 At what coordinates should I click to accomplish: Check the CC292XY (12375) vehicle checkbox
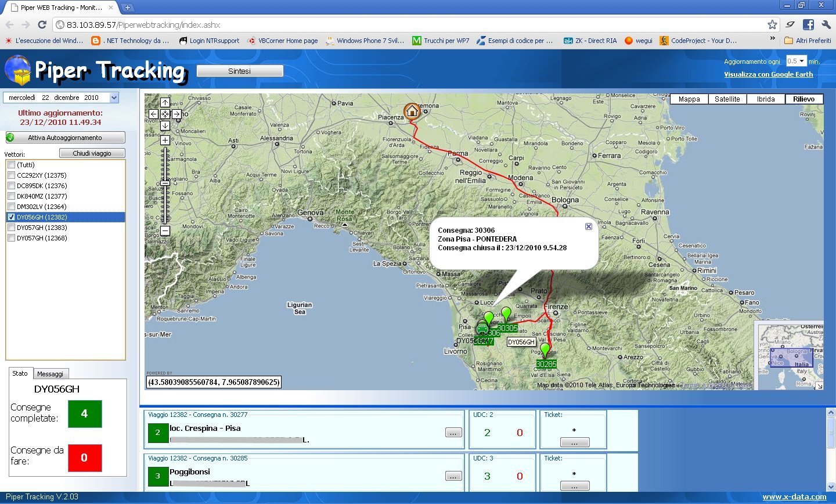pos(11,175)
